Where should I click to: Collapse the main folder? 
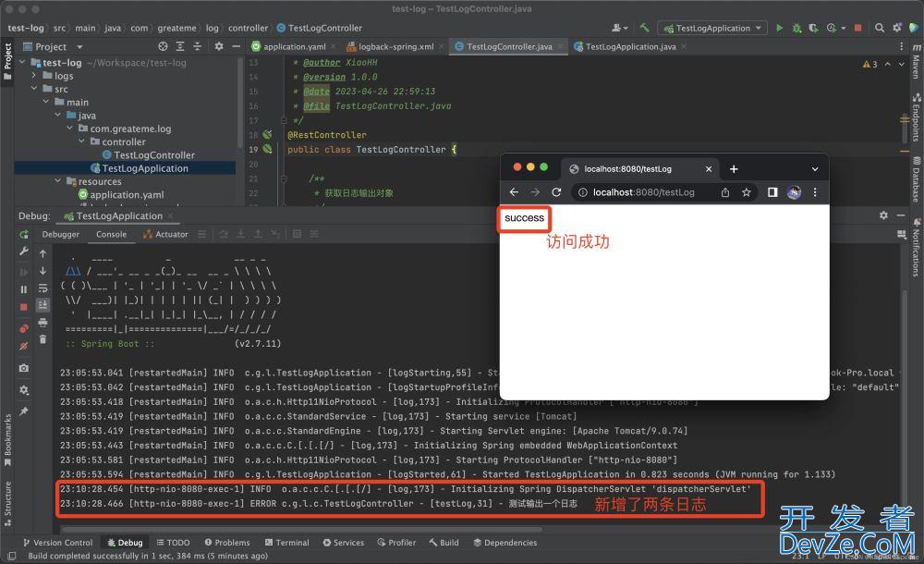(46, 102)
